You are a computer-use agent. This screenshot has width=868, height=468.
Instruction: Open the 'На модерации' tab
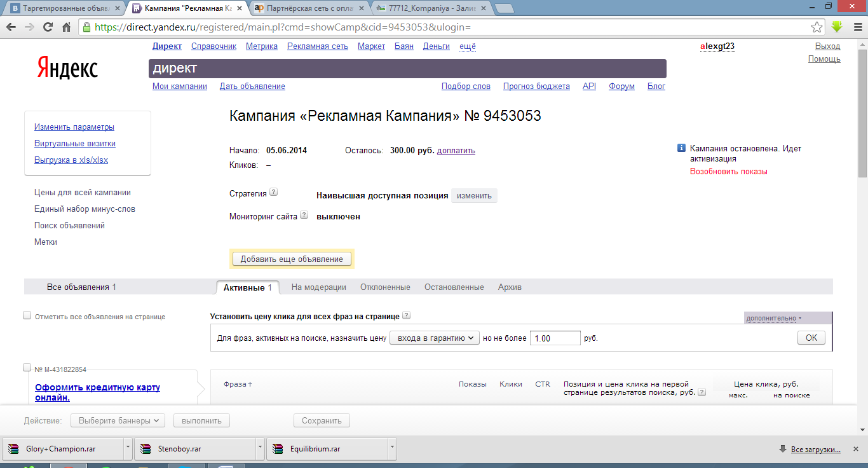[319, 287]
